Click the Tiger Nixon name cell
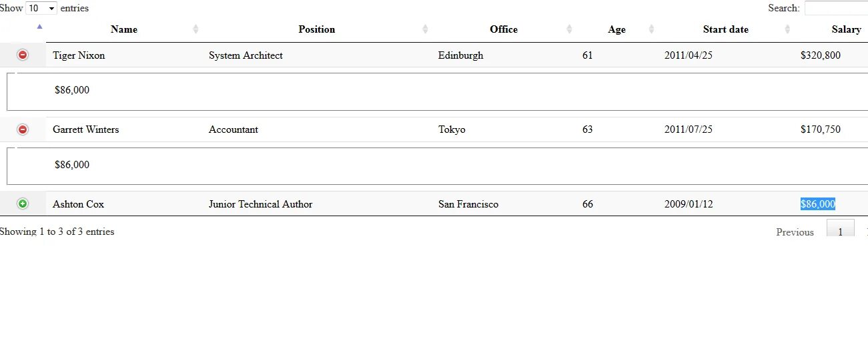The width and height of the screenshot is (868, 363). click(x=79, y=55)
